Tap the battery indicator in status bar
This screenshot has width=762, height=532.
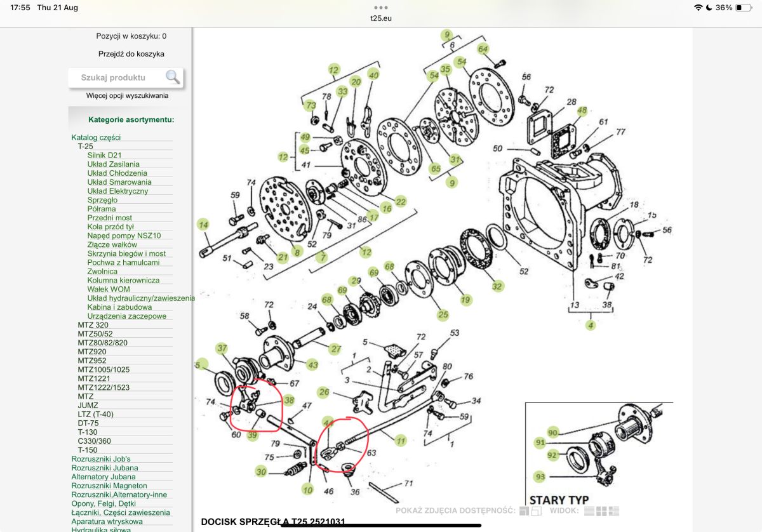coord(742,8)
